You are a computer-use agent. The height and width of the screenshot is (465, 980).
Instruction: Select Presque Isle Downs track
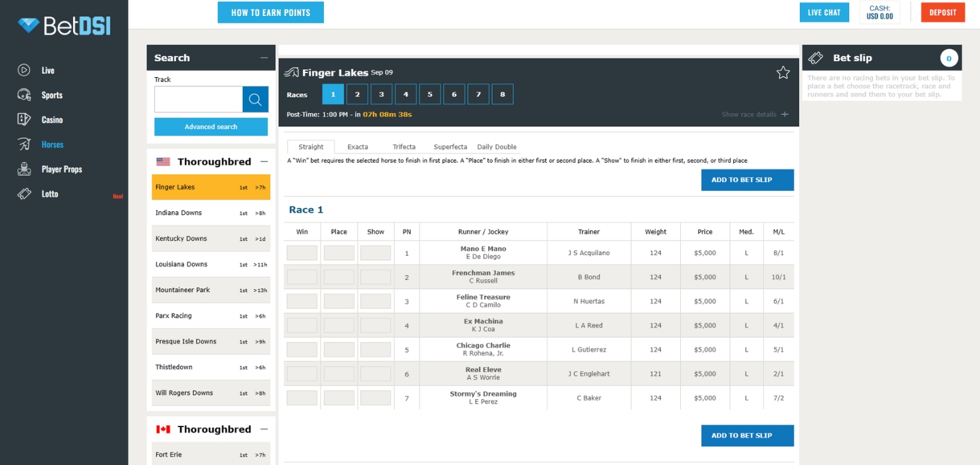(211, 341)
